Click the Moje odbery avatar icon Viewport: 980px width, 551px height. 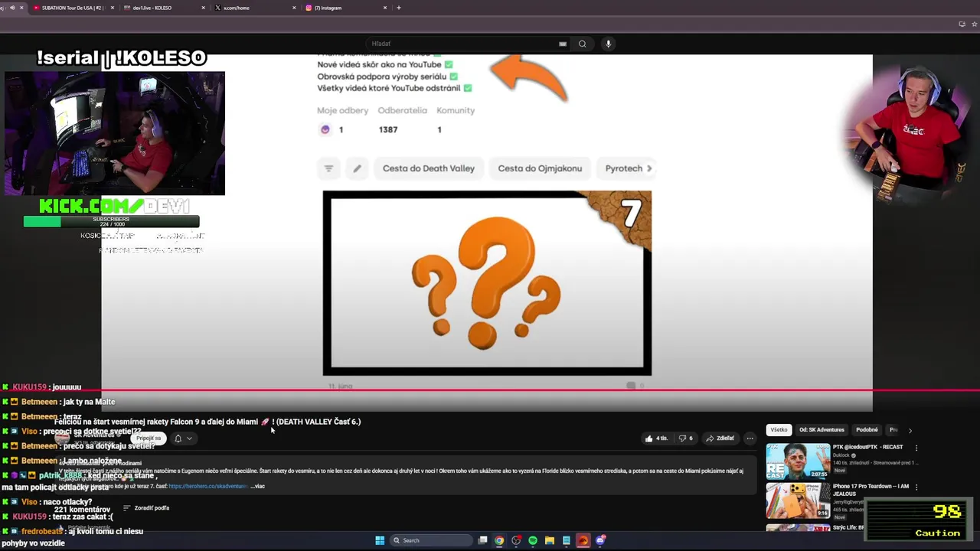tap(325, 129)
